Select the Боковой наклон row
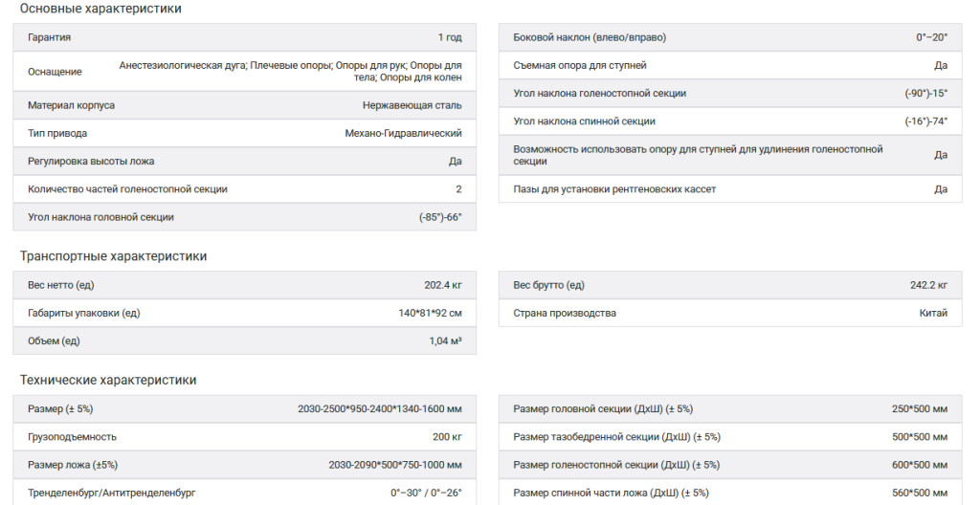This screenshot has width=980, height=505. coord(730,37)
